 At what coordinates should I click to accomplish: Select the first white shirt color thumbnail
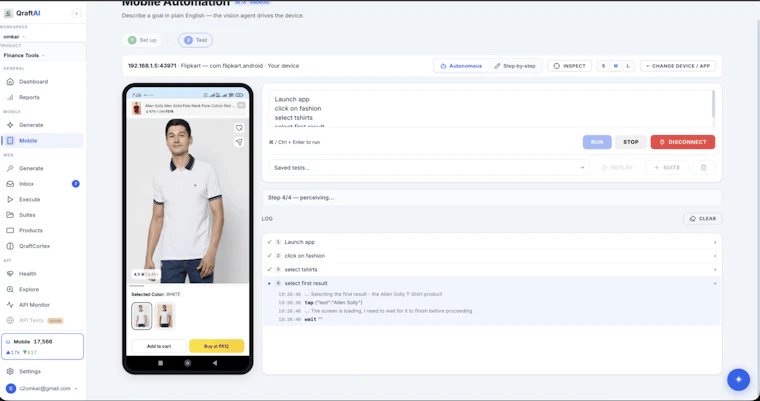pyautogui.click(x=142, y=316)
